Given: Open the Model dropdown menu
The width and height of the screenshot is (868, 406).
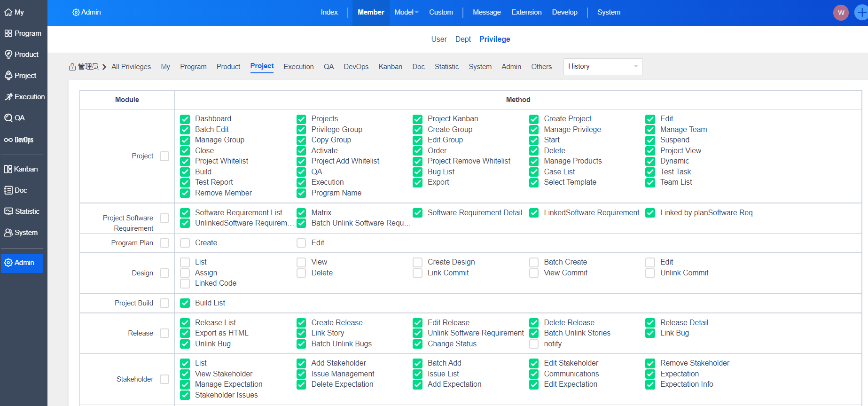Looking at the screenshot, I should pos(406,12).
